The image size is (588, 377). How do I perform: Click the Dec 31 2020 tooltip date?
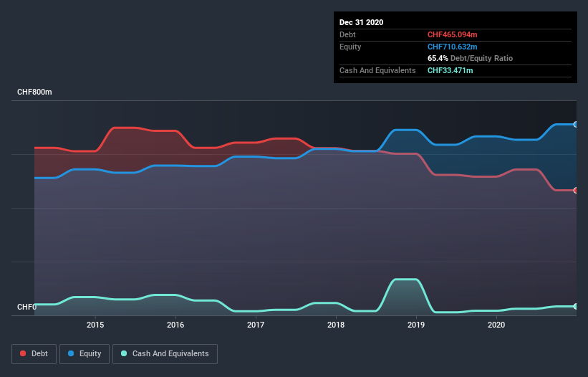click(361, 22)
